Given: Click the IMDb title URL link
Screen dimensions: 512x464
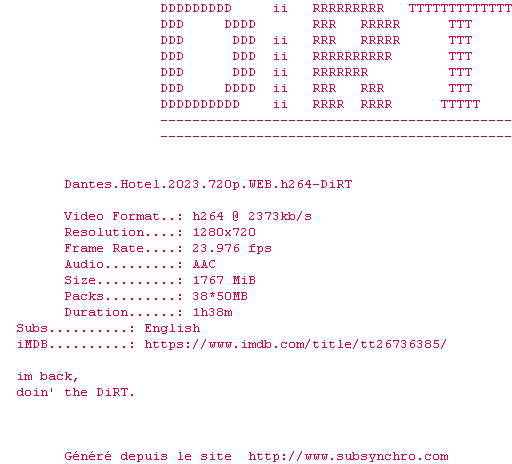Looking at the screenshot, I should click(x=295, y=344).
